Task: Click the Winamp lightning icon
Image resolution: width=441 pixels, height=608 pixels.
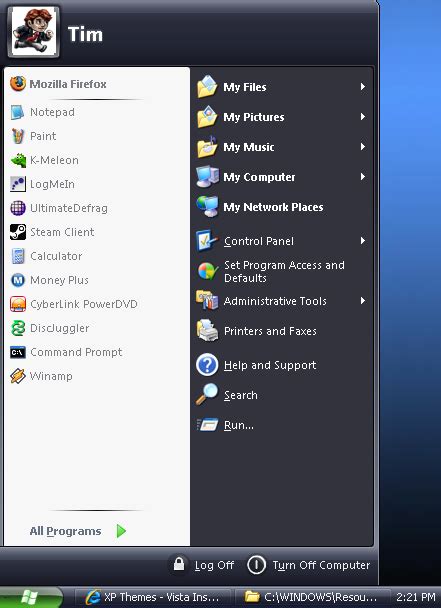Action: tap(18, 376)
